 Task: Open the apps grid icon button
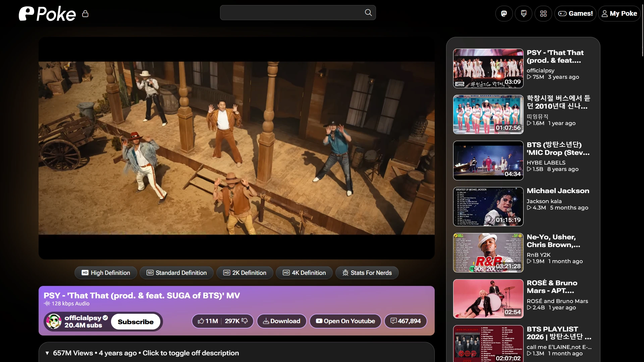click(x=543, y=14)
